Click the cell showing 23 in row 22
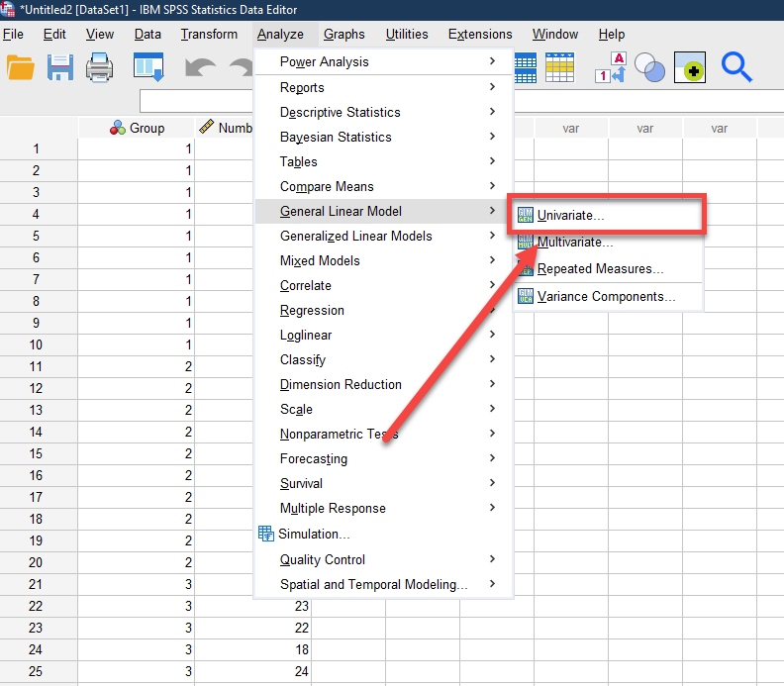 click(252, 606)
